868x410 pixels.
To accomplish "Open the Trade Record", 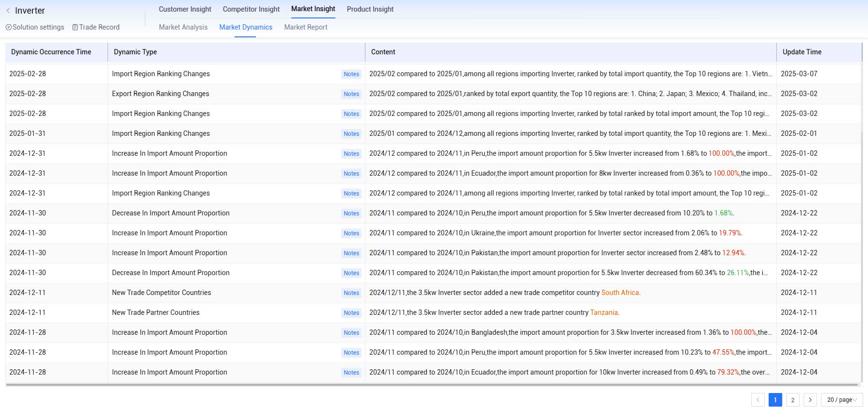I will pos(96,27).
